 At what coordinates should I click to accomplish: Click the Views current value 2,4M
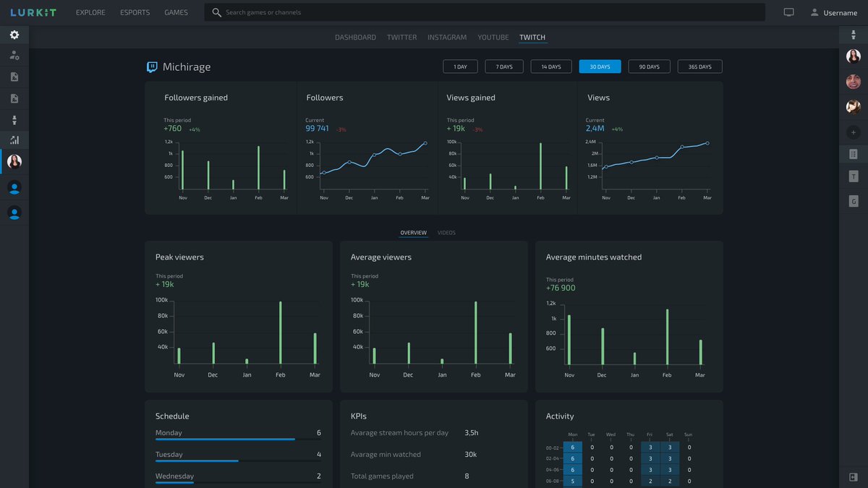tap(595, 129)
